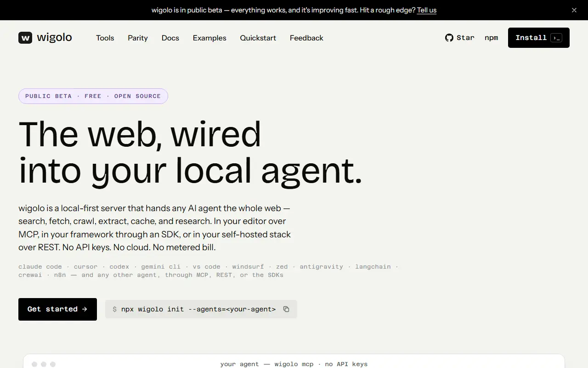Viewport: 588px width, 368px height.
Task: Click the 'windsurf' text
Action: 248,267
